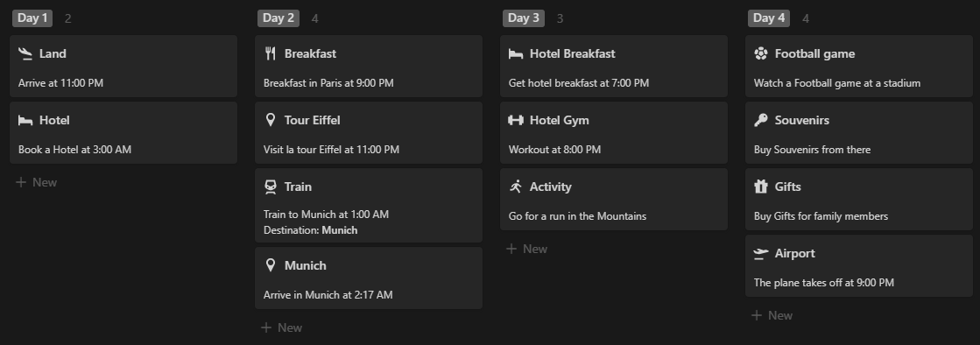The width and height of the screenshot is (980, 345).
Task: Click the running person Activity icon
Action: point(516,187)
